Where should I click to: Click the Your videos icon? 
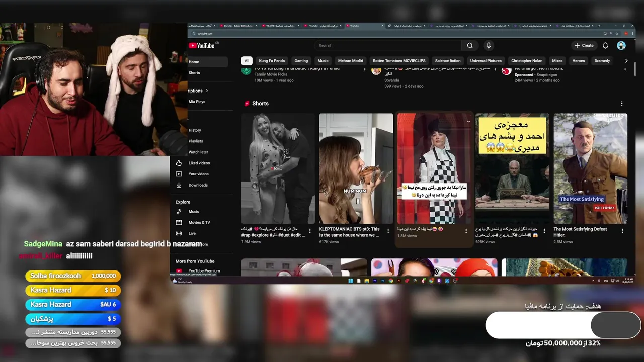[x=179, y=174]
